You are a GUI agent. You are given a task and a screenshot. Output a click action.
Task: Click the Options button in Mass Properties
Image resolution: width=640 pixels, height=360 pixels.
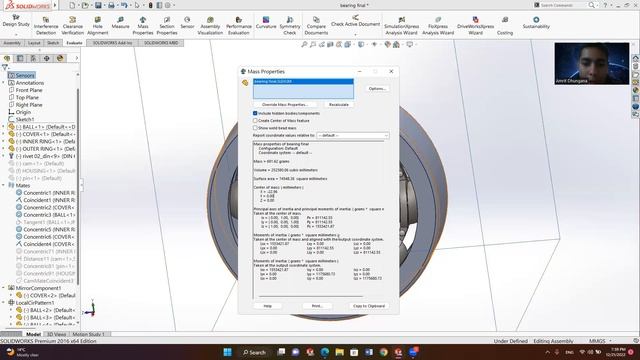pos(377,89)
